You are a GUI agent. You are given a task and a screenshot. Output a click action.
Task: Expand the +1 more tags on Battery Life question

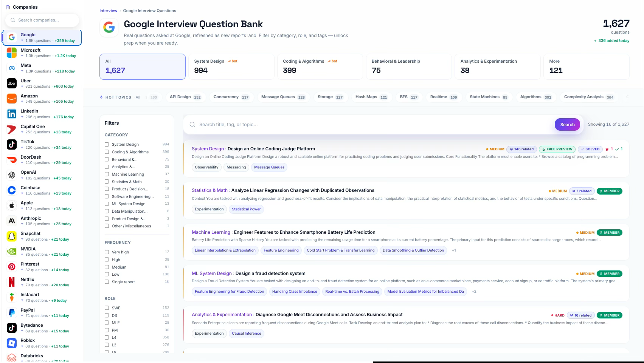pos(454,250)
